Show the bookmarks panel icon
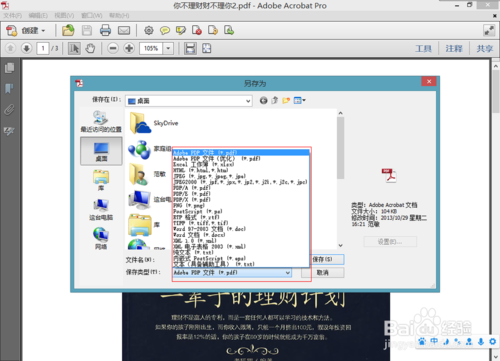 pos(9,89)
